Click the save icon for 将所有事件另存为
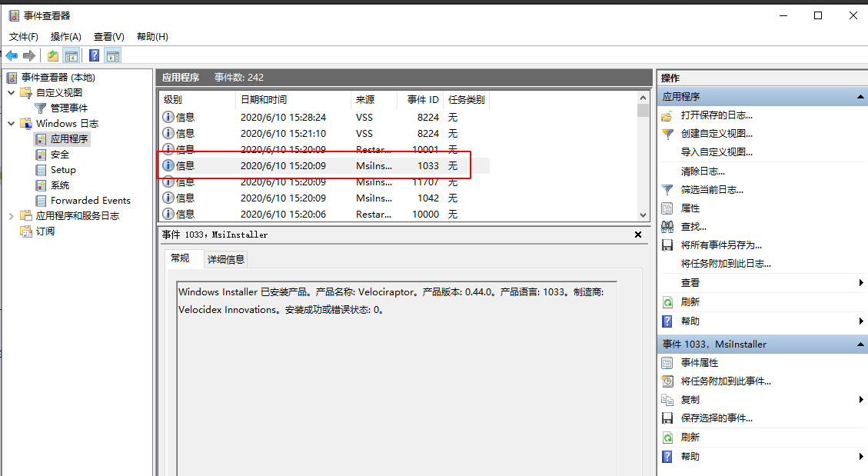The image size is (868, 476). tap(667, 245)
